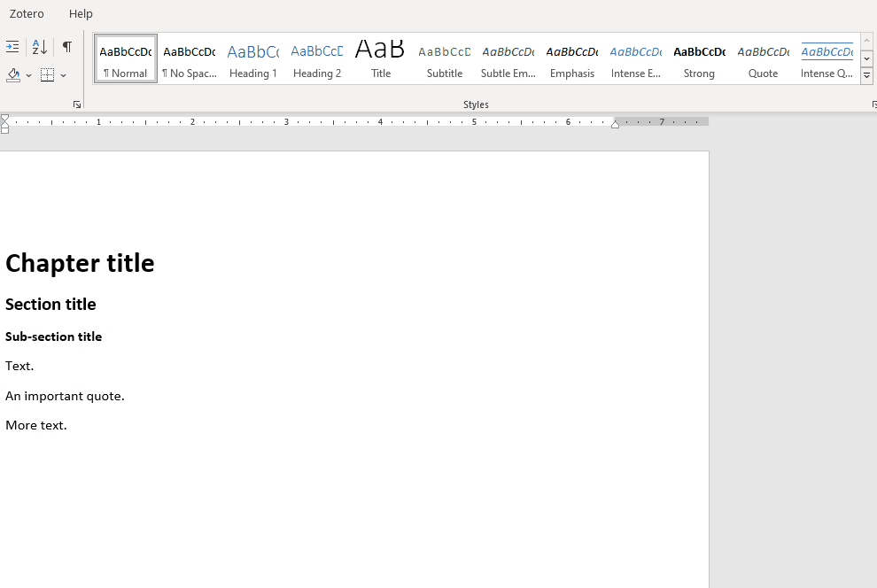
Task: Apply the Subtle Emphasis style
Action: click(508, 58)
